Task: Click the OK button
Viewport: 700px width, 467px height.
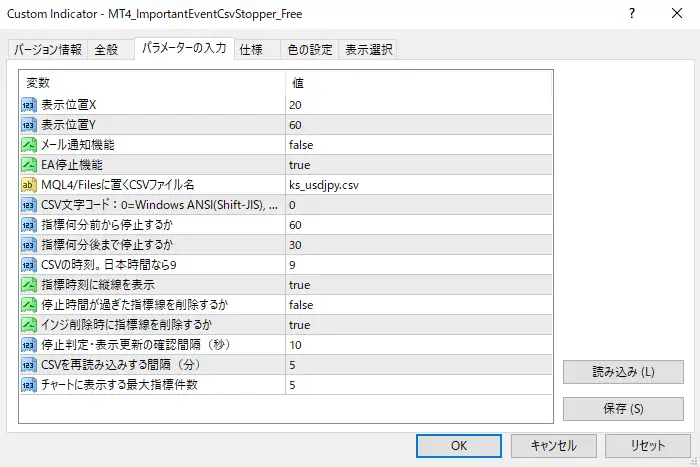Action: pyautogui.click(x=459, y=446)
